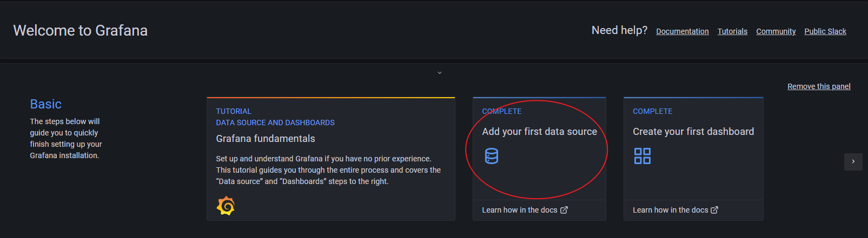Open Learn how in the docs for dashboard
Viewport: 868px width, 238px height.
[670, 210]
